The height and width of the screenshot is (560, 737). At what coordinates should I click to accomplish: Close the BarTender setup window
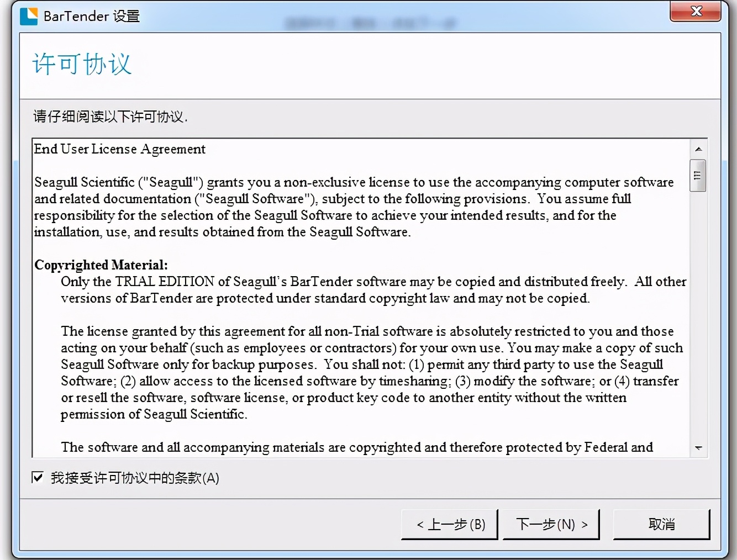696,11
